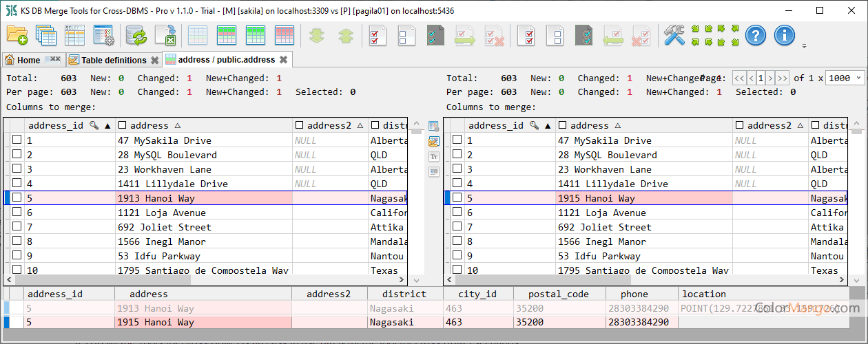Click the merge checked rows to the left icon
Screen dimensions: 868x344
coord(613,35)
